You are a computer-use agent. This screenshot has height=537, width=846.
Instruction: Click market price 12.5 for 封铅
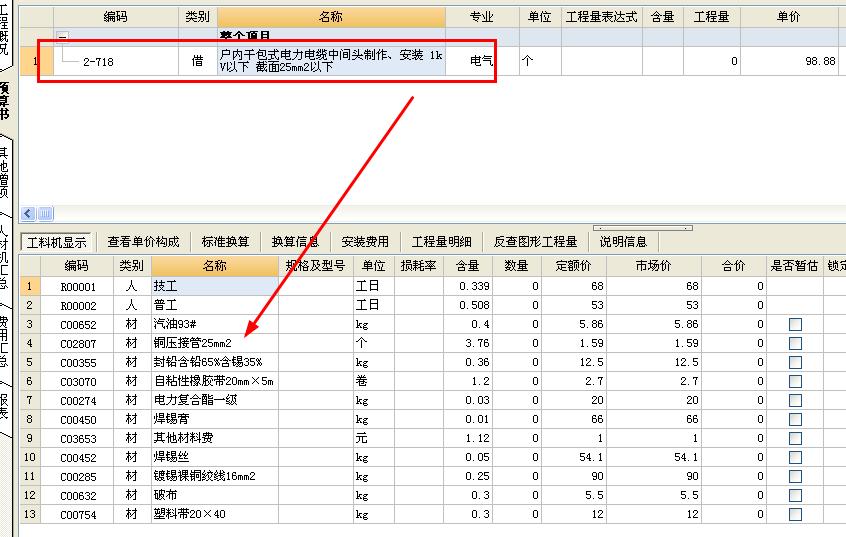(653, 362)
